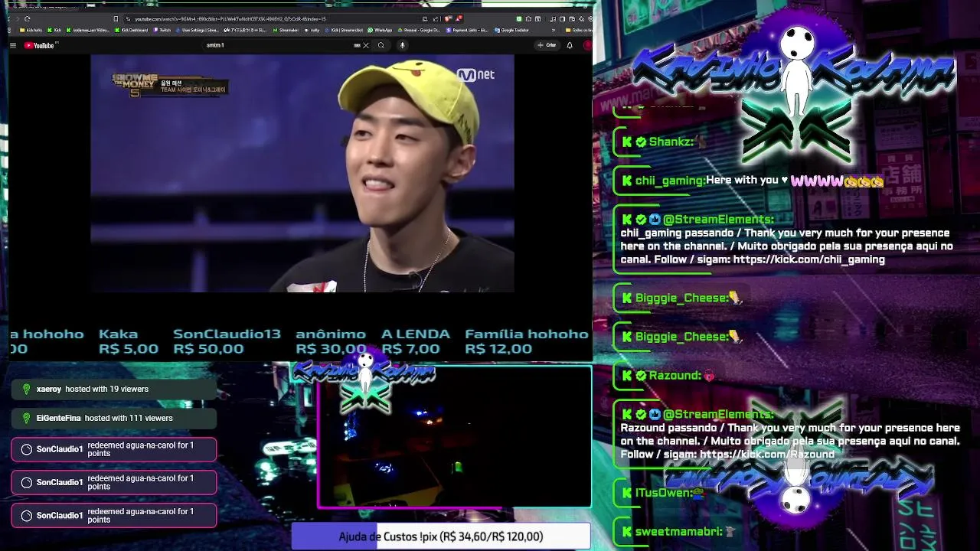
Task: Open the Brave Shields lion icon
Action: [448, 19]
